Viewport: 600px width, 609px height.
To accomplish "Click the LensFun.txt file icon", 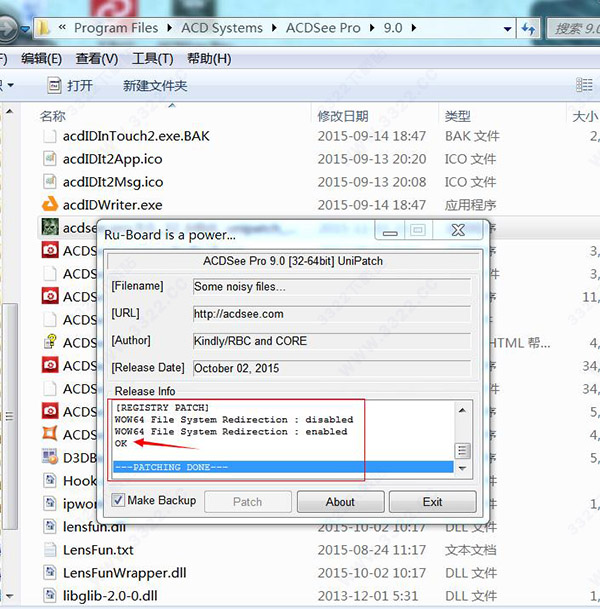I will (50, 549).
